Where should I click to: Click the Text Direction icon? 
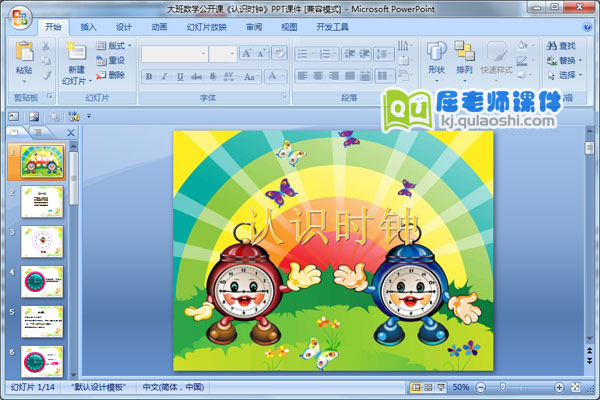pyautogui.click(x=405, y=46)
